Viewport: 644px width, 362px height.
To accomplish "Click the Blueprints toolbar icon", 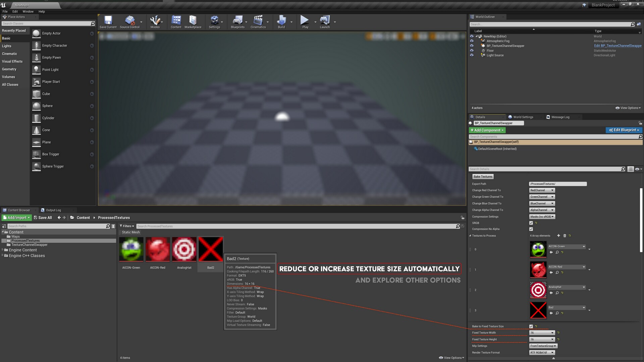I will [x=237, y=21].
